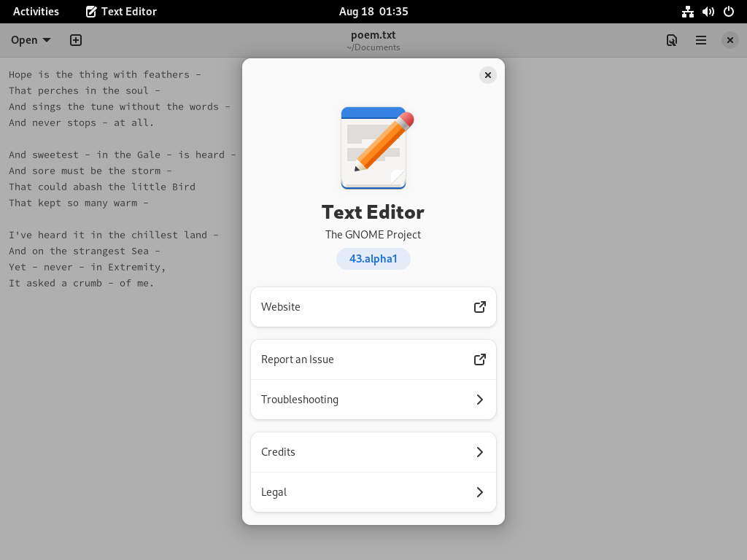The width and height of the screenshot is (747, 560).
Task: Open Report an Issue row
Action: [x=373, y=359]
